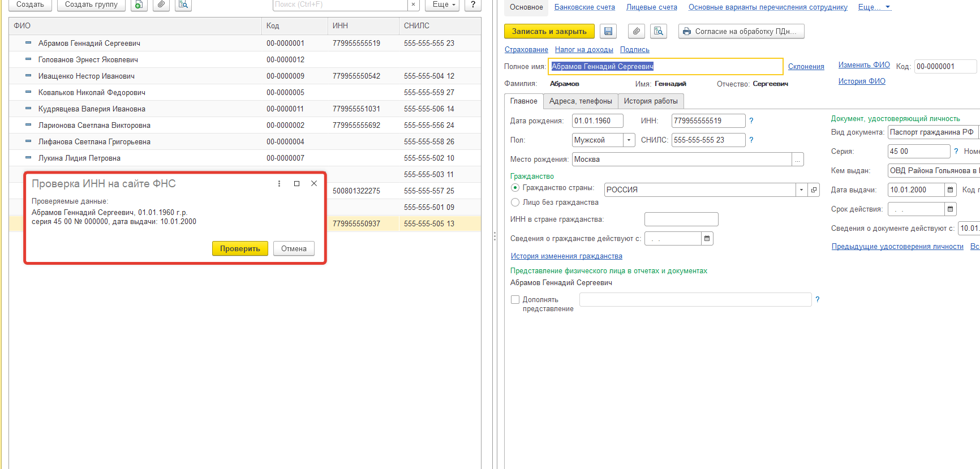This screenshot has height=469, width=980.
Task: Click row icon for Голованов Эрнест Яковлевич
Action: point(28,59)
